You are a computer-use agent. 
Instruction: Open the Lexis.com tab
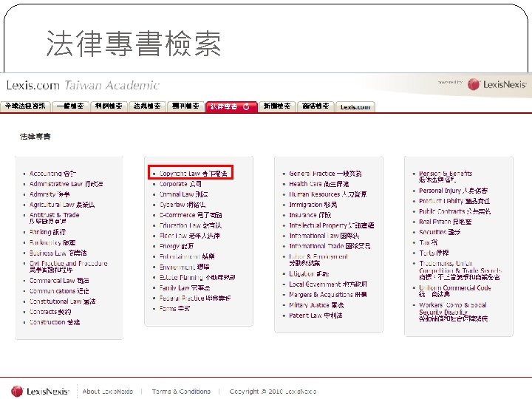coord(355,107)
